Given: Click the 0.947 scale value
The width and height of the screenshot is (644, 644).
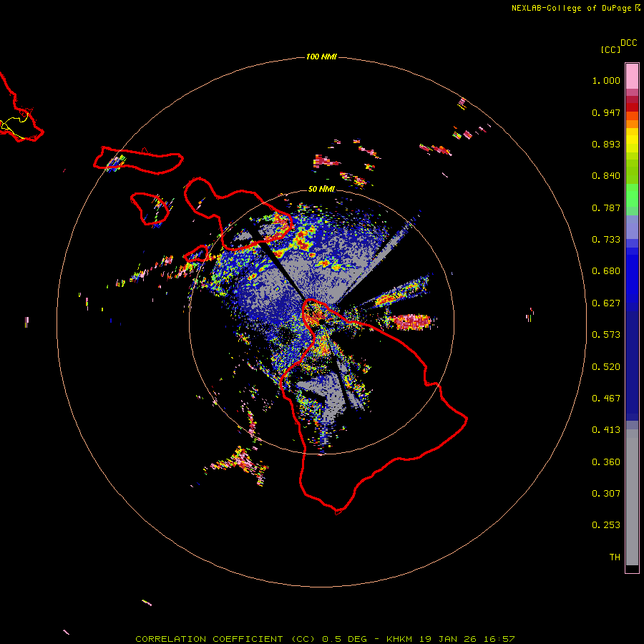Looking at the screenshot, I should 606,112.
